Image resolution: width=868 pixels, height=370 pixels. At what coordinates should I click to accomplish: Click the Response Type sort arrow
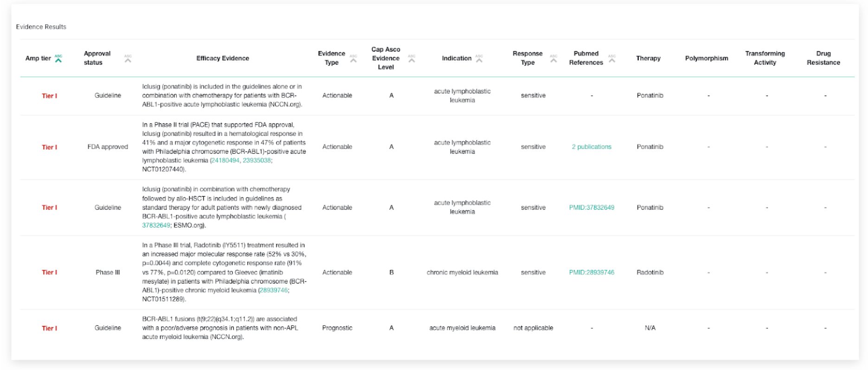(x=553, y=58)
